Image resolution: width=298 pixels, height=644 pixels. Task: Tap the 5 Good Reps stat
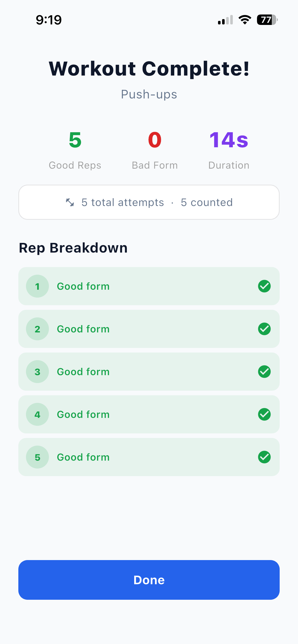75,150
